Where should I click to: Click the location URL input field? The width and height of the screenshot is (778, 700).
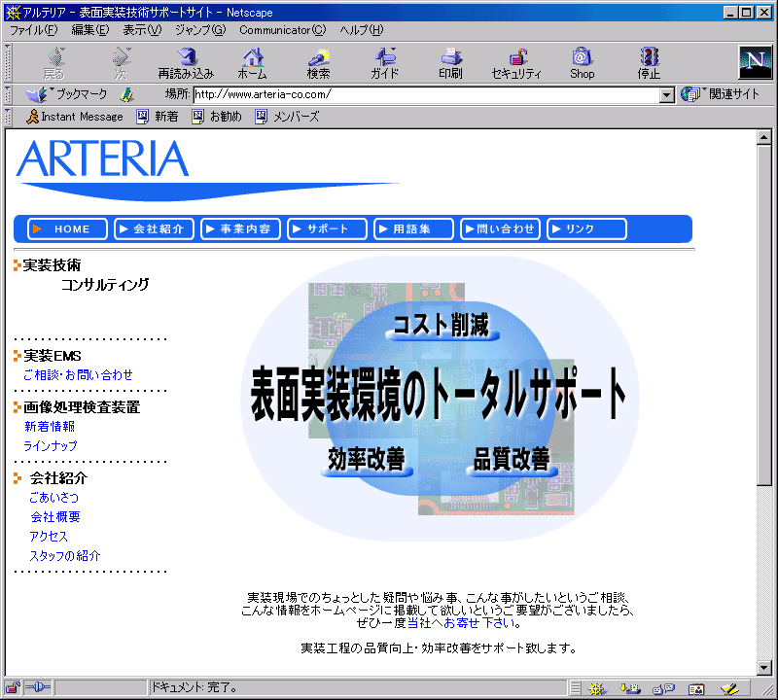[427, 94]
